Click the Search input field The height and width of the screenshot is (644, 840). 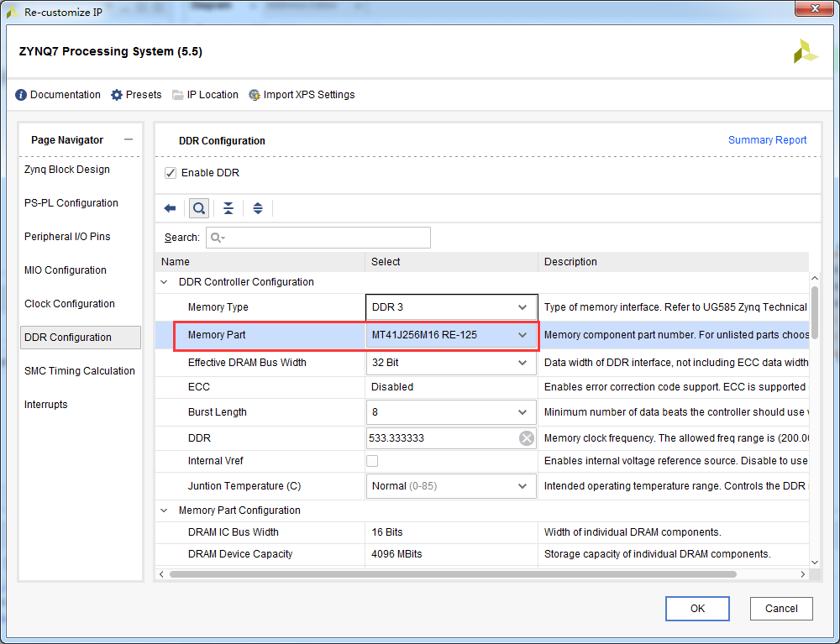(x=318, y=238)
